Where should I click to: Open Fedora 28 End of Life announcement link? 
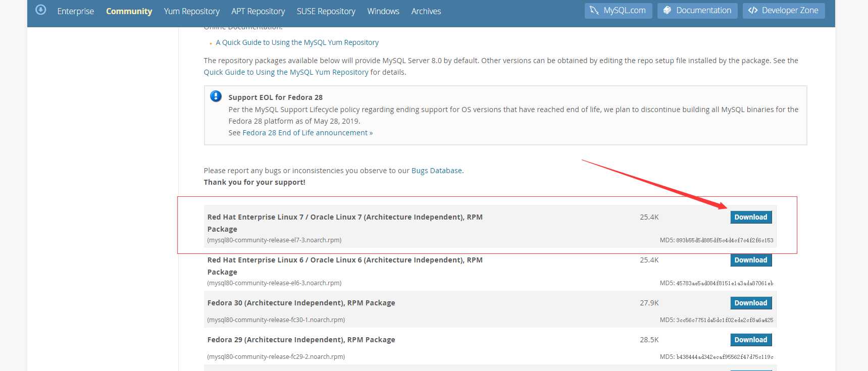[x=308, y=133]
